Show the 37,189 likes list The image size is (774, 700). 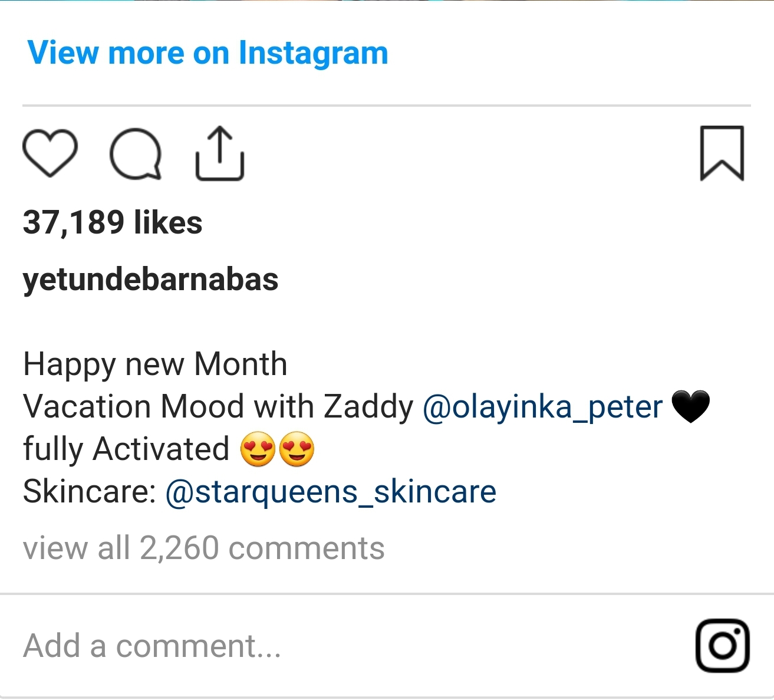point(113,222)
